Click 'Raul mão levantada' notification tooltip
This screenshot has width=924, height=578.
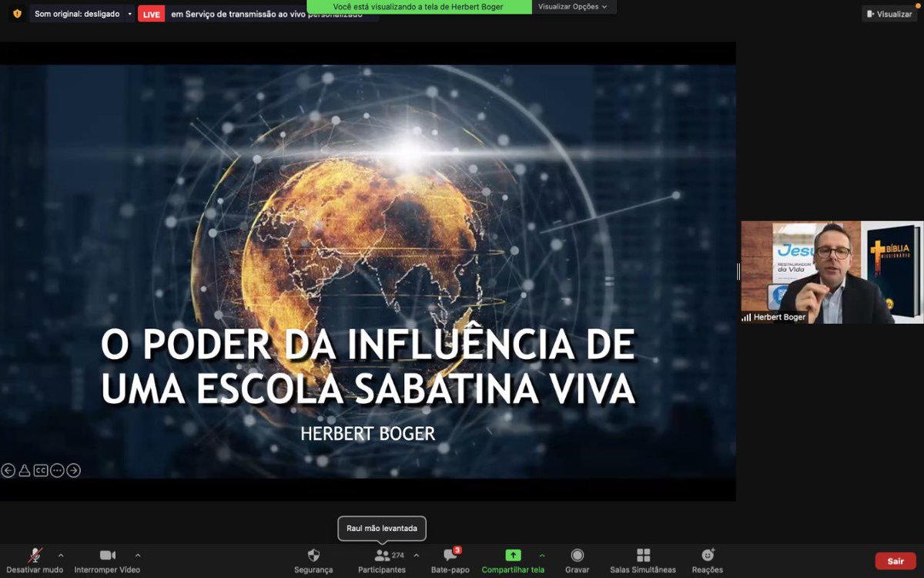[382, 529]
